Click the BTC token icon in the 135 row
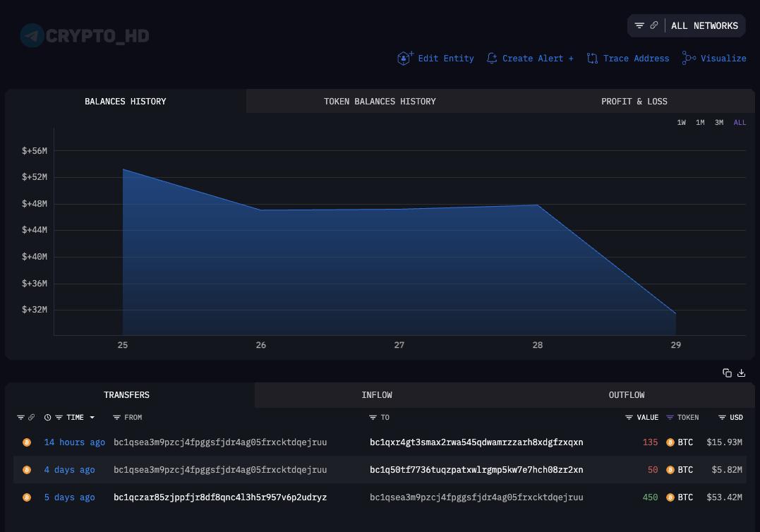Image resolution: width=760 pixels, height=532 pixels. point(670,442)
